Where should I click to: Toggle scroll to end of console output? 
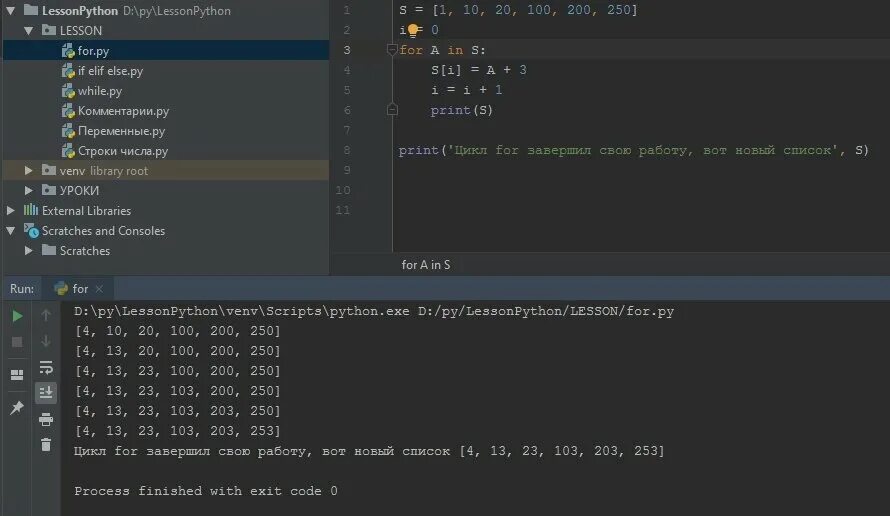point(46,392)
